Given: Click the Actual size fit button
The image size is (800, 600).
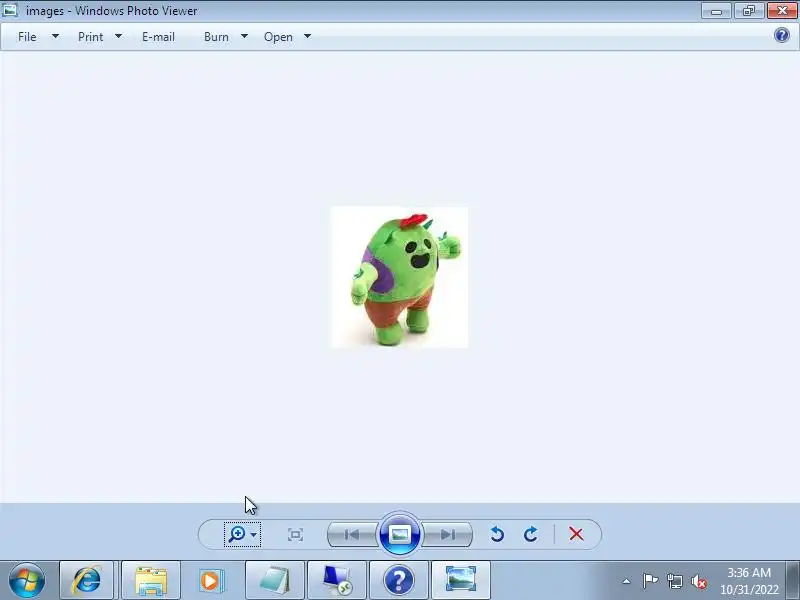Looking at the screenshot, I should tap(295, 534).
